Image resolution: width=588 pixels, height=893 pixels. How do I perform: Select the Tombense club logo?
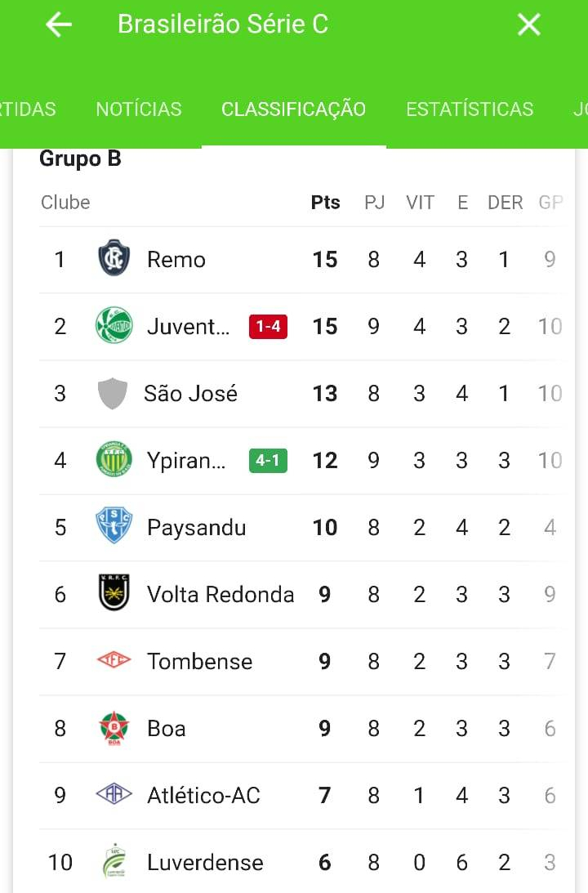tap(114, 661)
